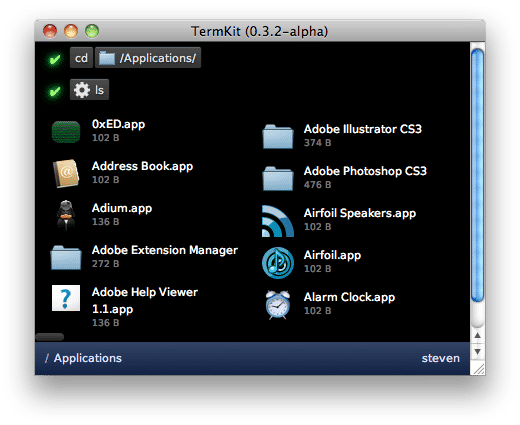The height and width of the screenshot is (425, 520).
Task: Click the Alarm Clock.app icon
Action: click(x=278, y=305)
